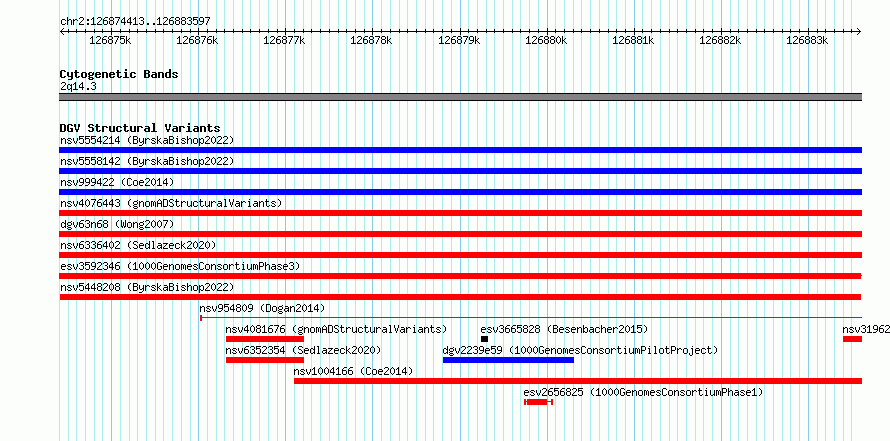Open the nsv1004166 (Coe2014) label
The height and width of the screenshot is (441, 890).
tap(353, 371)
